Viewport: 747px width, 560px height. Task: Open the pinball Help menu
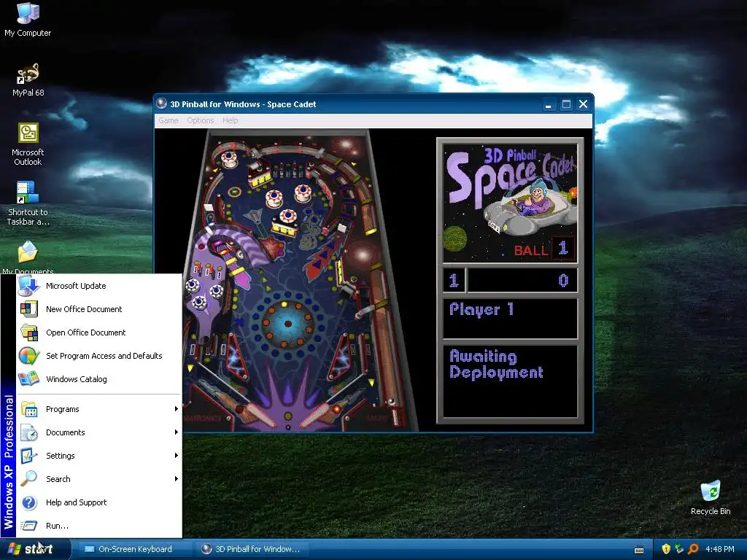point(230,120)
